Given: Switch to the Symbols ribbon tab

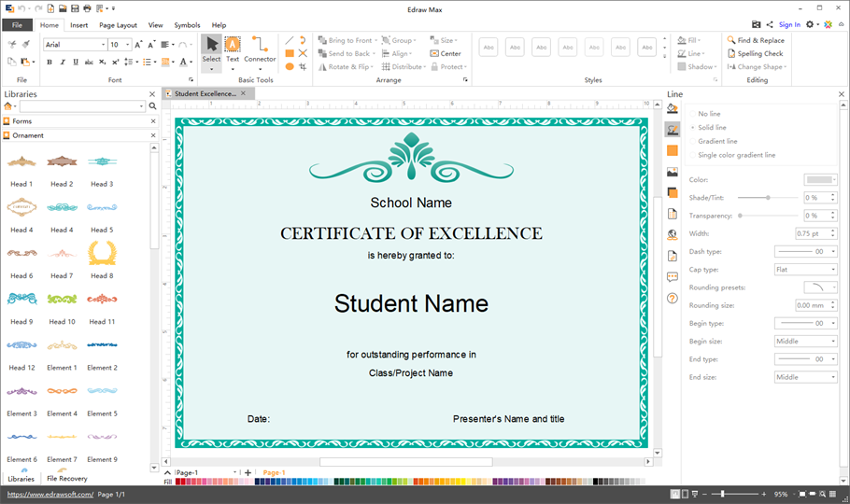Looking at the screenshot, I should [x=187, y=25].
